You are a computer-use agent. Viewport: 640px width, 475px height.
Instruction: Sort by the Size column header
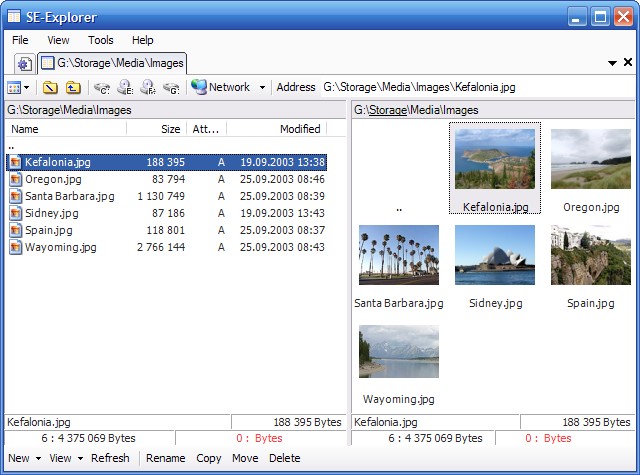157,129
